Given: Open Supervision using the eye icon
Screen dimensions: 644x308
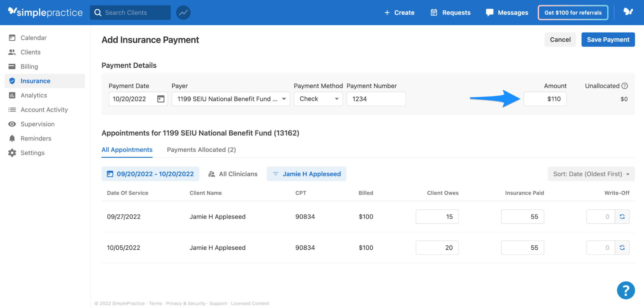Looking at the screenshot, I should [12, 124].
